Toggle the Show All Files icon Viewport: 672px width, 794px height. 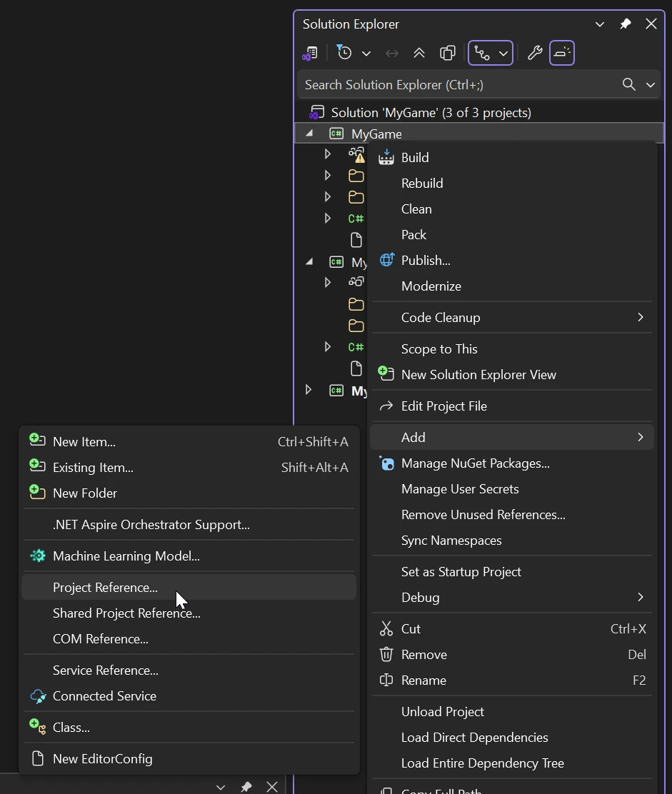448,53
